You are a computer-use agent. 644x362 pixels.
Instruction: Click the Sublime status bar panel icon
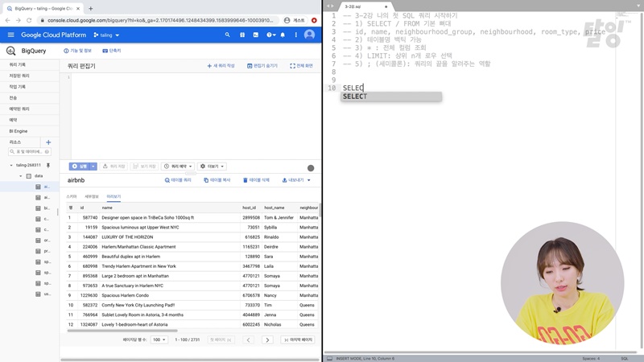[x=329, y=358]
